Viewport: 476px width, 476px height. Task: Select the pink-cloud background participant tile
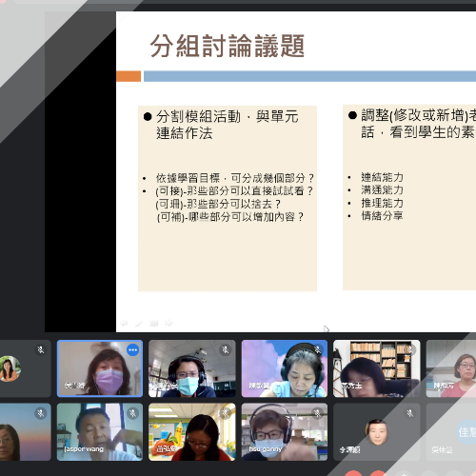[x=285, y=368]
